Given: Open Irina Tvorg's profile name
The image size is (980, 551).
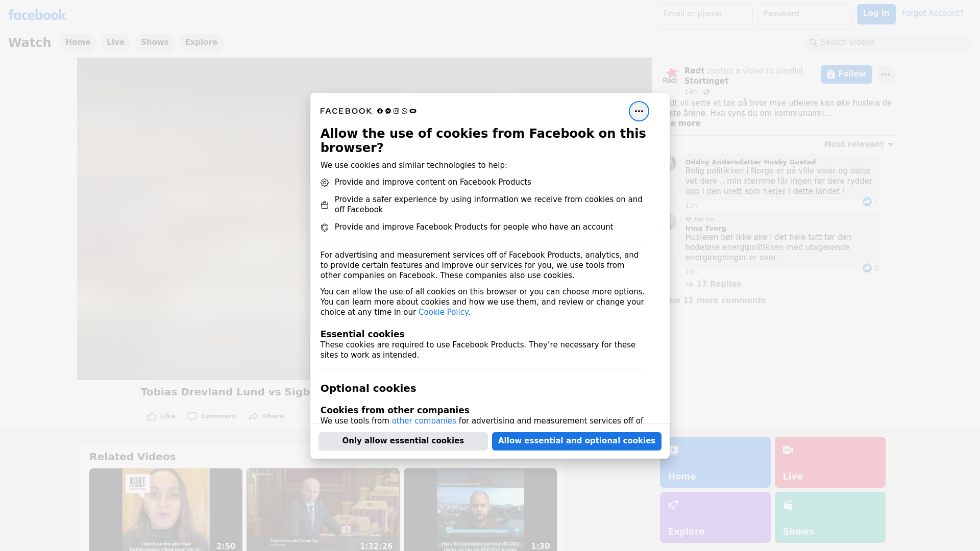Looking at the screenshot, I should point(705,229).
